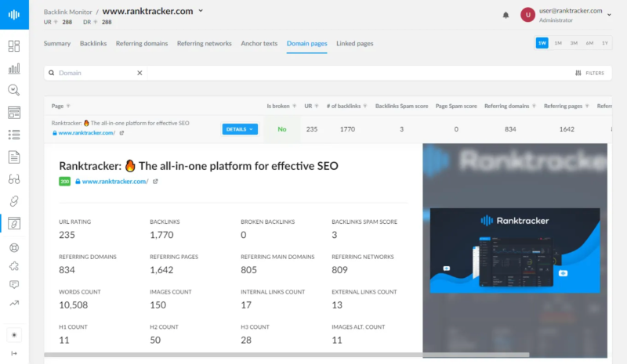Open the keyword finder magnifier icon
Screen dimensions: 627x364
[x=14, y=90]
